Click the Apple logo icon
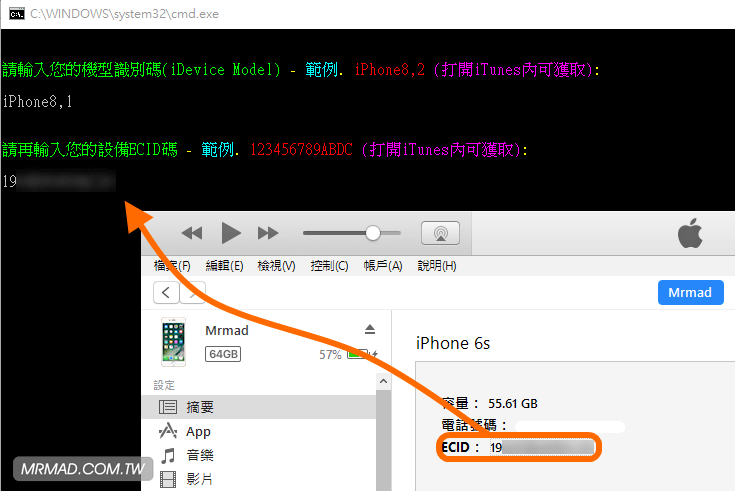The height and width of the screenshot is (491, 735). pyautogui.click(x=690, y=235)
